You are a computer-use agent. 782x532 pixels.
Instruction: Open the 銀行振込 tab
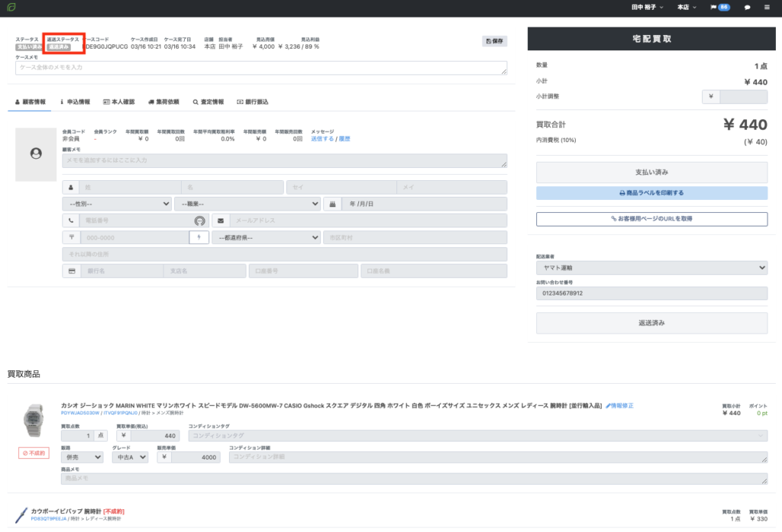(252, 102)
